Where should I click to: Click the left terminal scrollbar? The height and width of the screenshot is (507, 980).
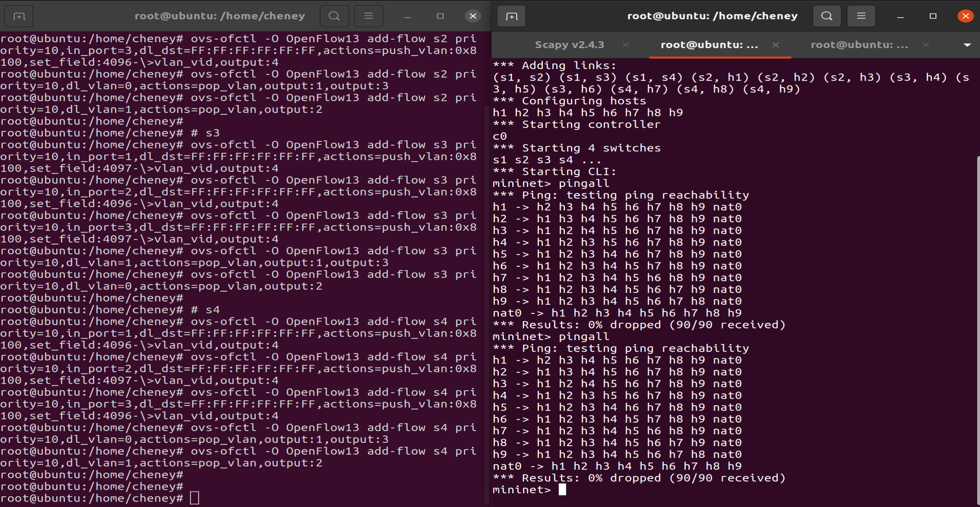click(x=487, y=304)
